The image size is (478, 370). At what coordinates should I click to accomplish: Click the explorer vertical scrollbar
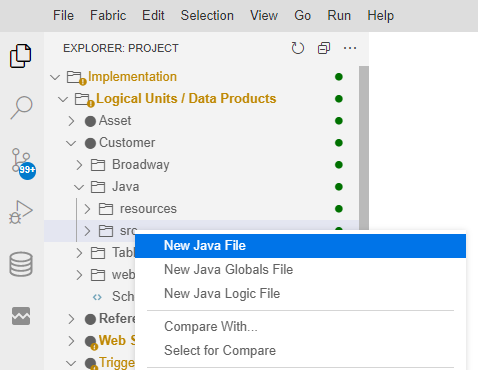[x=364, y=148]
